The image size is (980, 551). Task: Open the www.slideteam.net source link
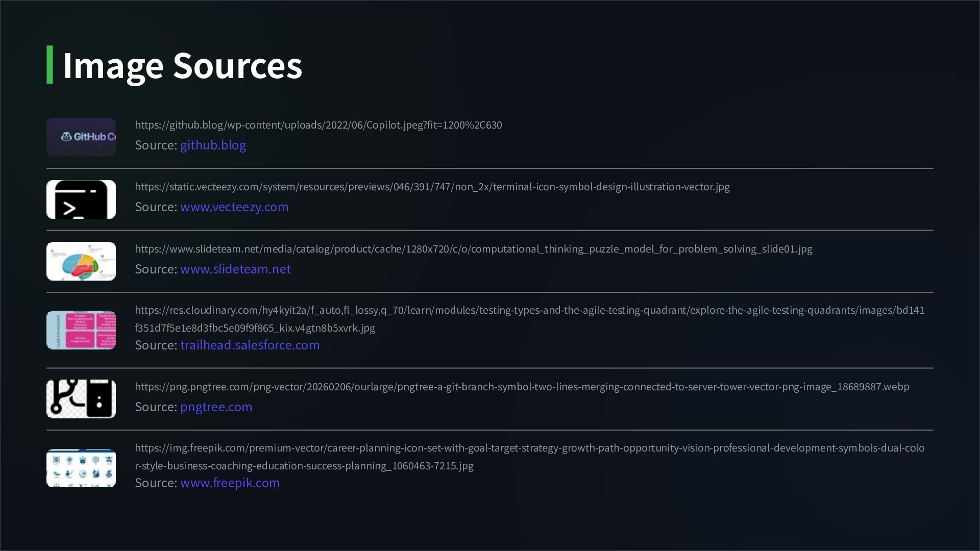pos(235,269)
